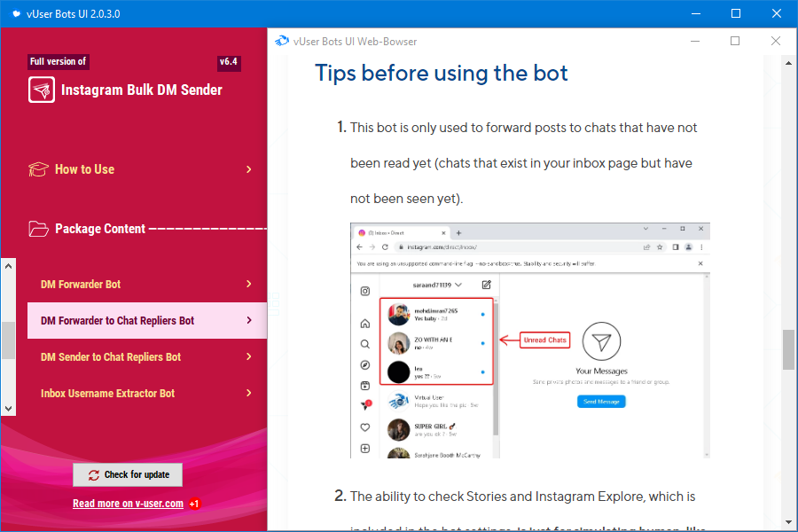Click the v6.4 version label

pos(229,61)
